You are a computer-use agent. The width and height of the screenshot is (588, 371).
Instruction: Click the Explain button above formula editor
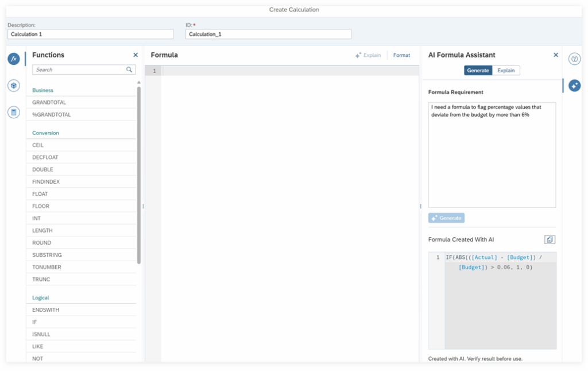368,55
